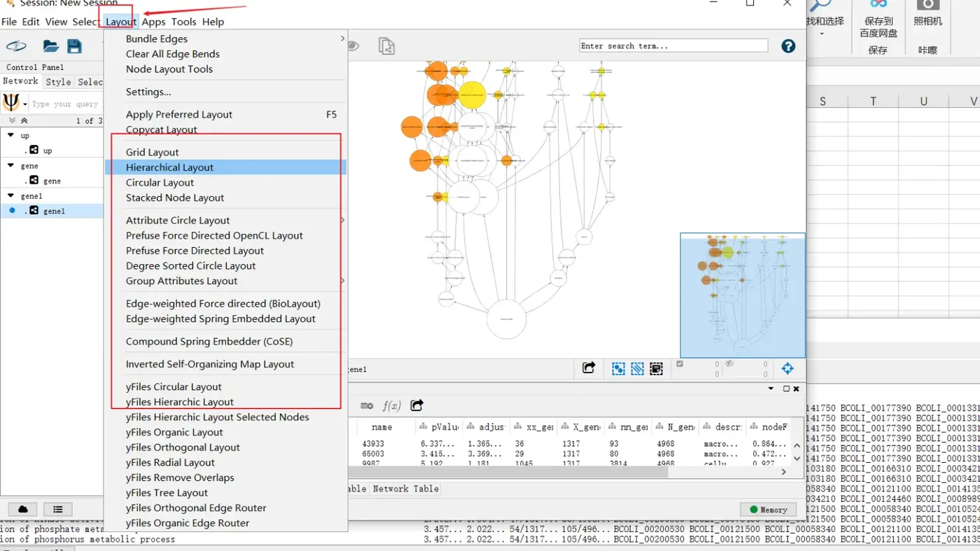Toggle the hidden elements eye indicator
The image size is (980, 551).
[x=729, y=364]
